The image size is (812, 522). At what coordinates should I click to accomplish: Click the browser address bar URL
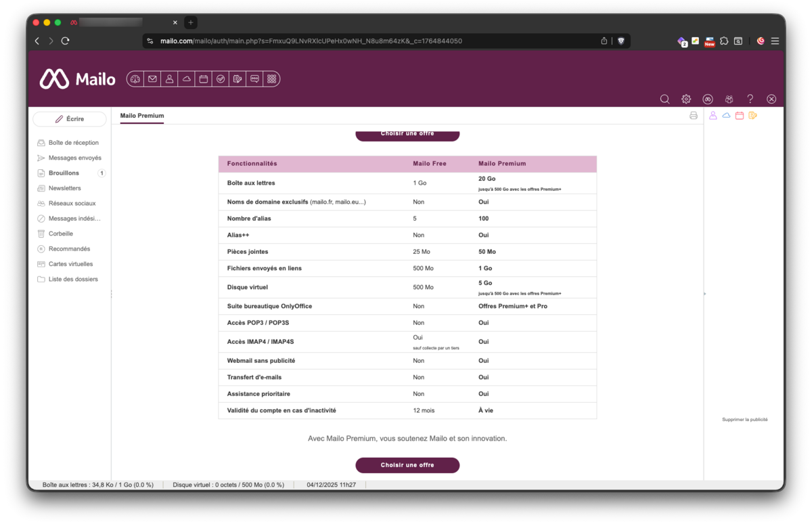(311, 41)
